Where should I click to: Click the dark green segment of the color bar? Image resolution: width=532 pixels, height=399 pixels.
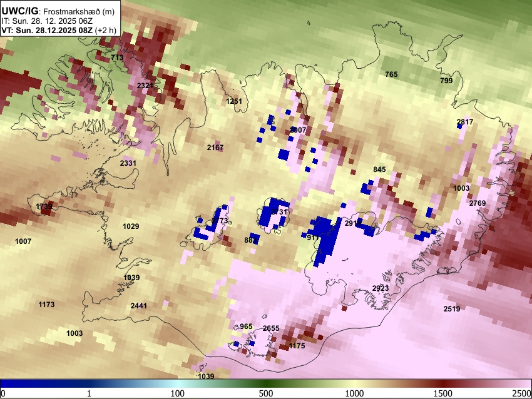(266, 384)
